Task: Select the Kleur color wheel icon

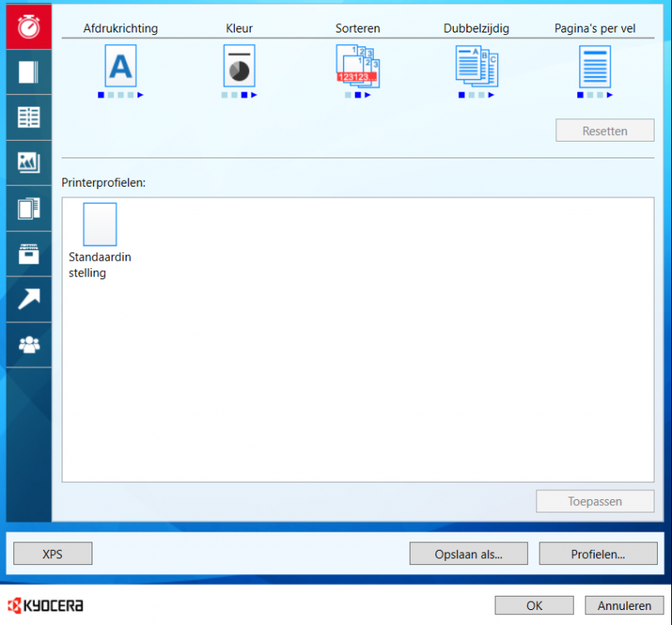Action: (x=239, y=67)
